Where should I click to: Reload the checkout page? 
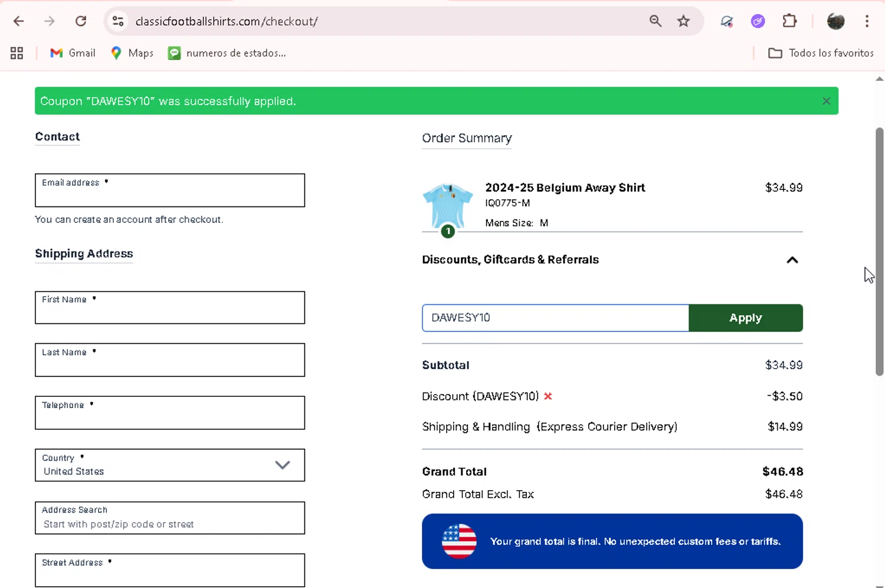[81, 21]
